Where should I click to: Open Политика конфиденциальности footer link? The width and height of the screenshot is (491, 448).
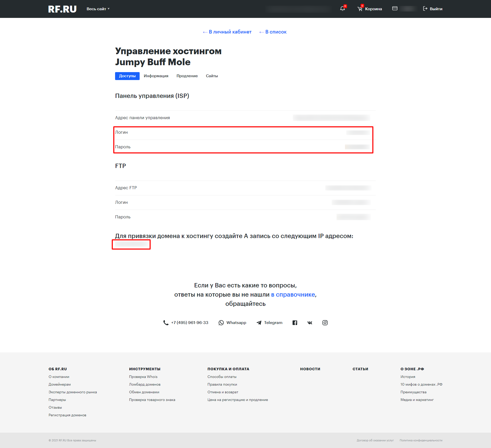421,440
